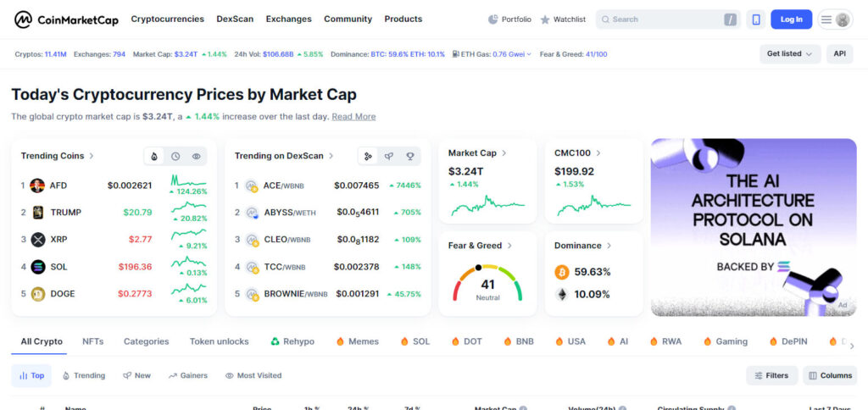Click the BROWNIE/WBNB pair icon
The width and height of the screenshot is (868, 410).
point(253,294)
